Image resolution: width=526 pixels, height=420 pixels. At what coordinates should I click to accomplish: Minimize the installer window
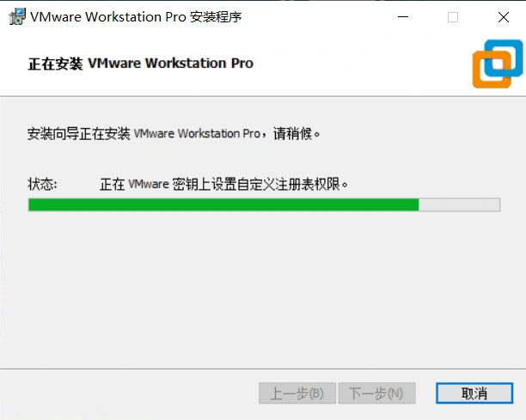click(403, 17)
